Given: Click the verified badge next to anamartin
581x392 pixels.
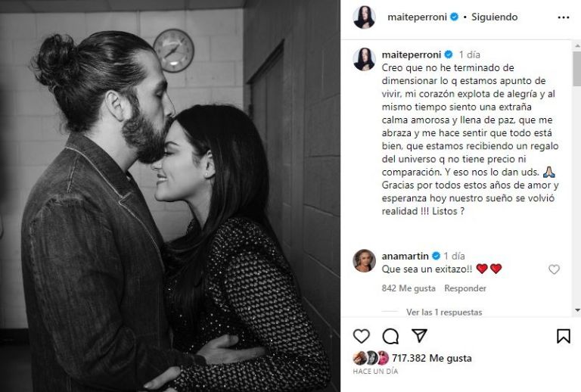Looking at the screenshot, I should click(436, 256).
